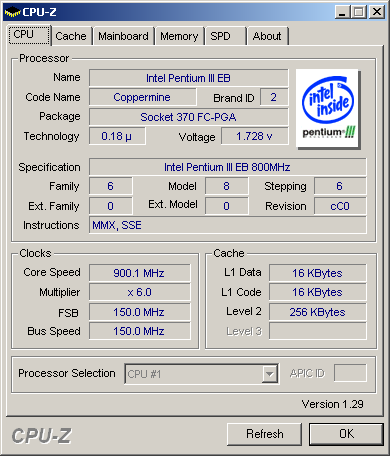Click the CPU-Z chip icon in title bar
This screenshot has width=390, height=456.
[x=12, y=12]
